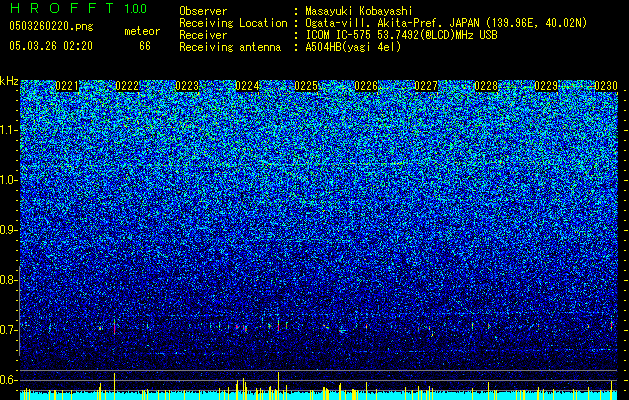The height and width of the screenshot is (400, 629).
Task: Select the 0230 time marker
Action: [x=606, y=86]
